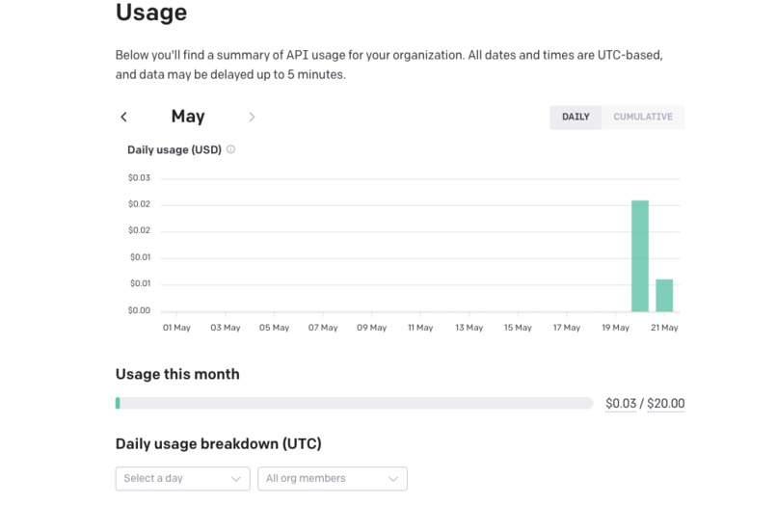Open the All org members dropdown
This screenshot has height=532, width=777.
click(333, 478)
